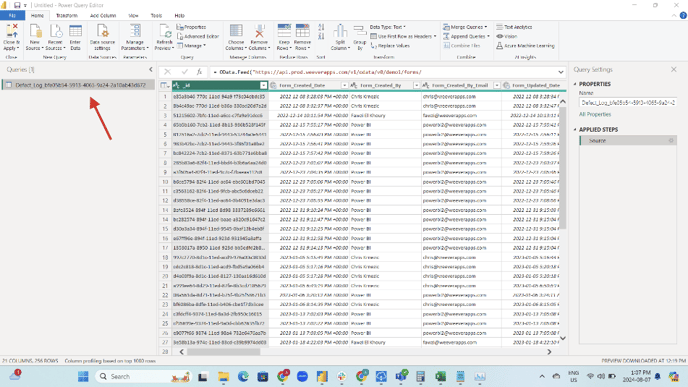The image size is (688, 387).
Task: Click the Windows Start button
Action: point(83,376)
